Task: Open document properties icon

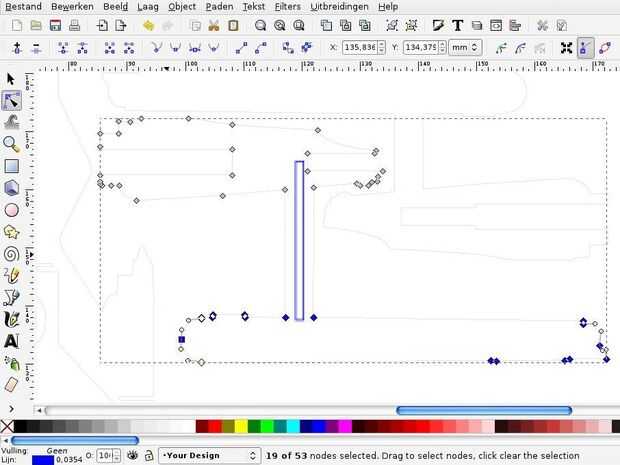Action: pyautogui.click(x=561, y=26)
